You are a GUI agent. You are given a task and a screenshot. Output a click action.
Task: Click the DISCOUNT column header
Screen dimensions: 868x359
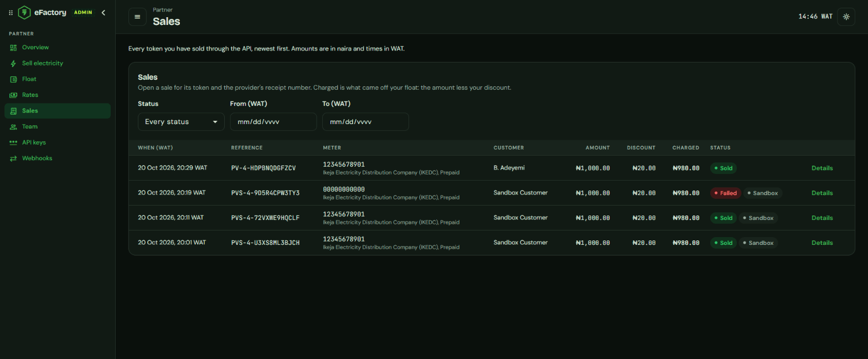click(x=641, y=148)
